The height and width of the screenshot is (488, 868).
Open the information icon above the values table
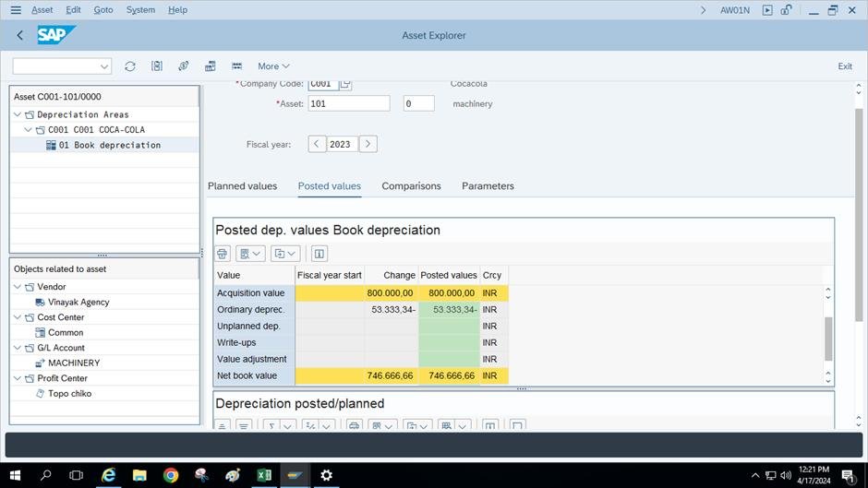(319, 254)
